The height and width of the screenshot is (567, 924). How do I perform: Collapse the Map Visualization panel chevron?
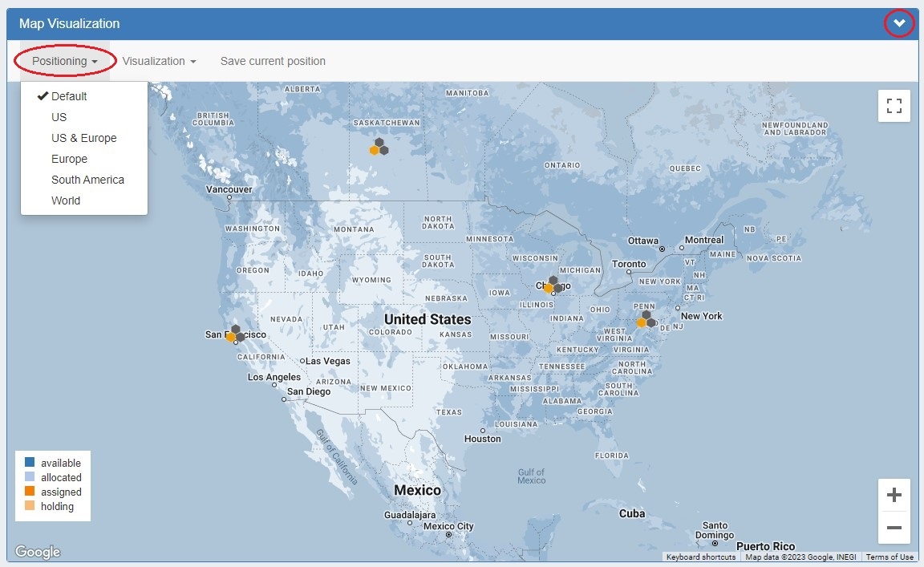(898, 23)
